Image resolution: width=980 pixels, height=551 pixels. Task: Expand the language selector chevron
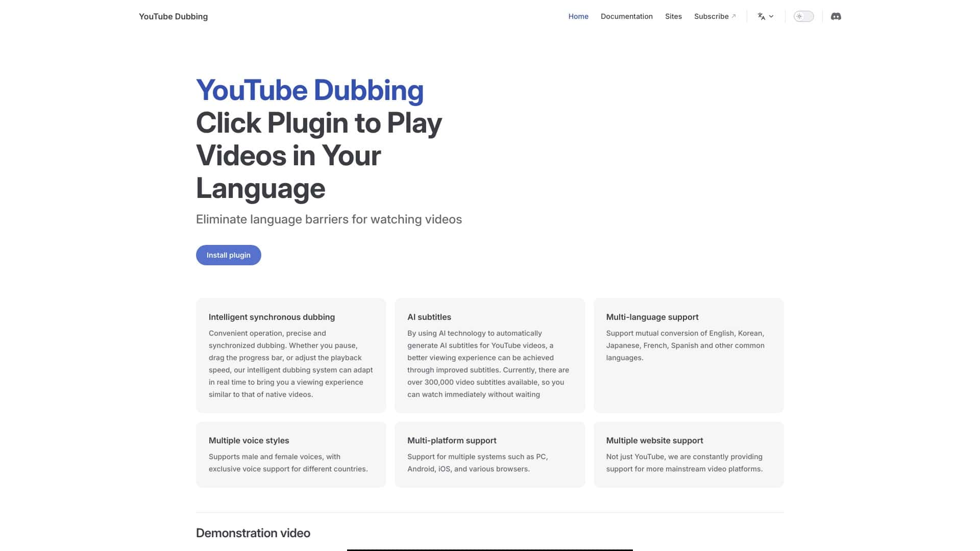(771, 16)
